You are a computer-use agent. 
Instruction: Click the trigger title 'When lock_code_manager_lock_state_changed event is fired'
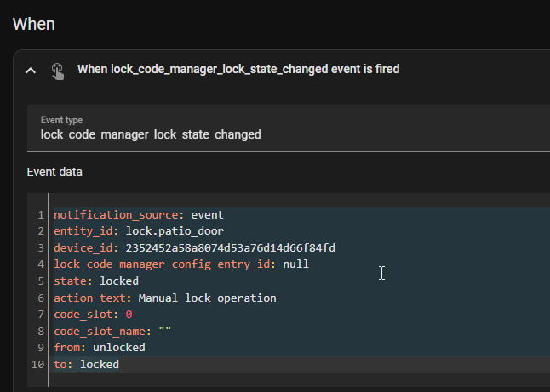tap(238, 70)
